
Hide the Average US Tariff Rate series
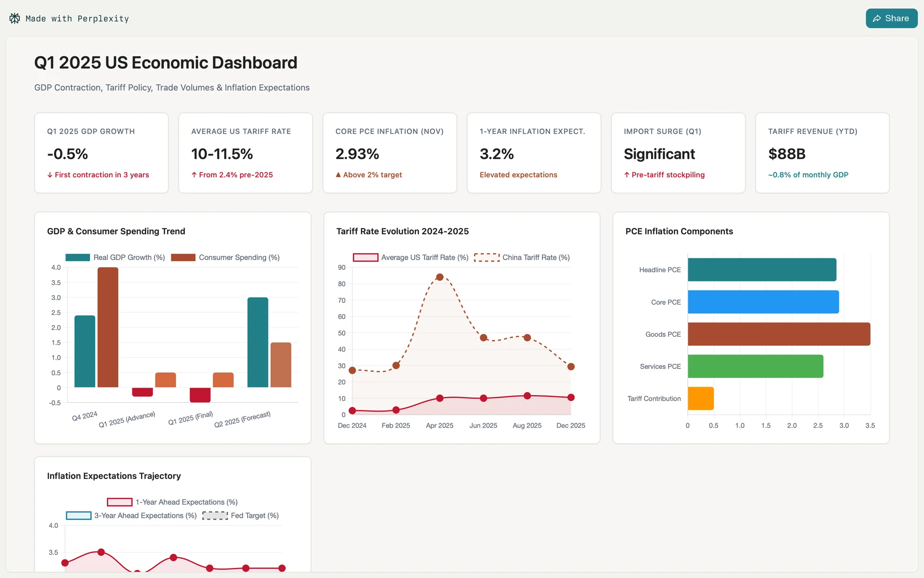click(365, 258)
